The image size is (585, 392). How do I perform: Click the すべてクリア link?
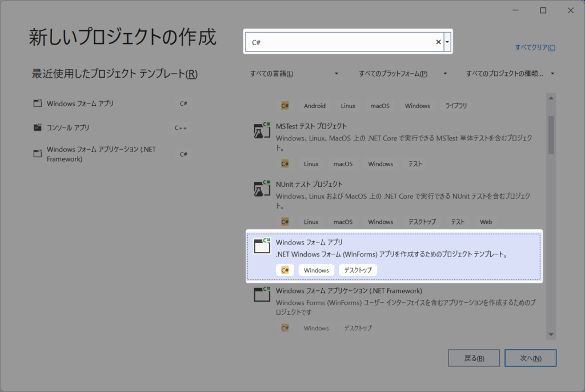535,47
